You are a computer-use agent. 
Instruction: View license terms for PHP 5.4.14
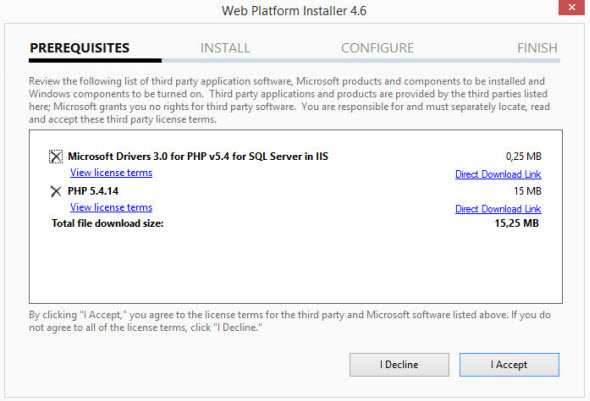click(111, 207)
